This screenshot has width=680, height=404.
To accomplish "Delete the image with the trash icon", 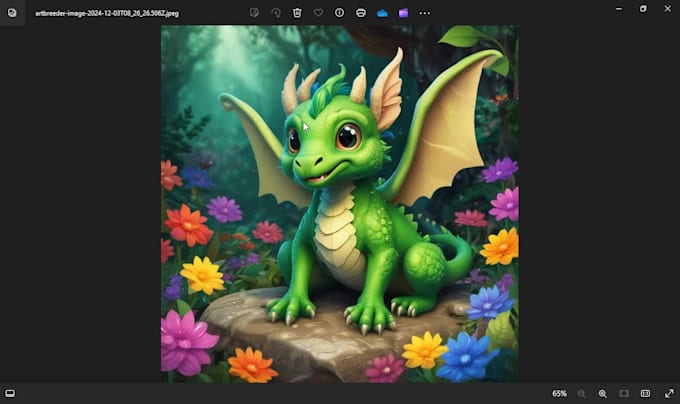I will tap(297, 13).
